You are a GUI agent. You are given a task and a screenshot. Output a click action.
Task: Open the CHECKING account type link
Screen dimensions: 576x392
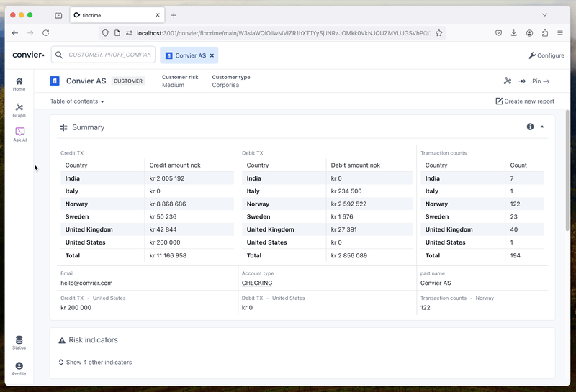(x=257, y=283)
